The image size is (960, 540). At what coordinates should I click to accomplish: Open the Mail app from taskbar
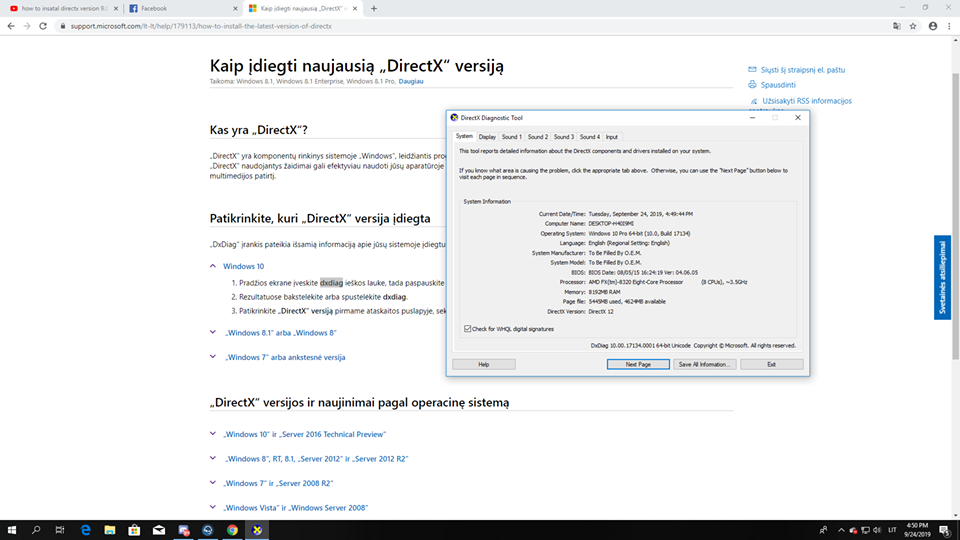click(159, 530)
